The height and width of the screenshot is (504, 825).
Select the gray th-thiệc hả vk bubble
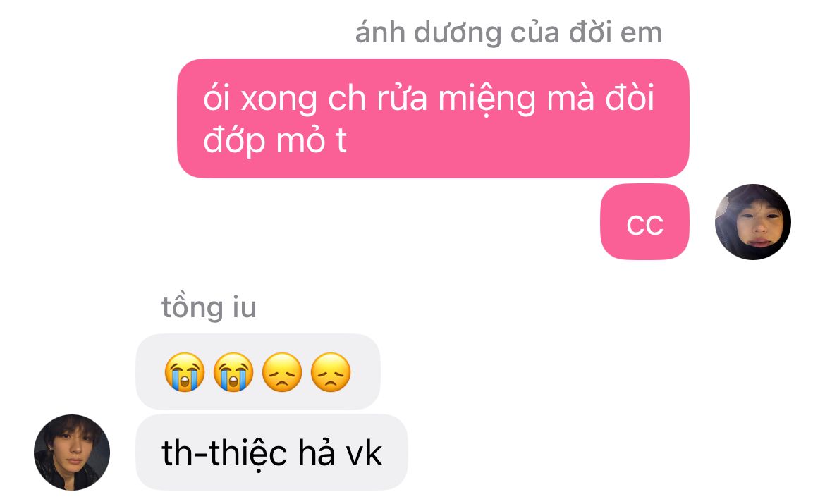tap(271, 453)
